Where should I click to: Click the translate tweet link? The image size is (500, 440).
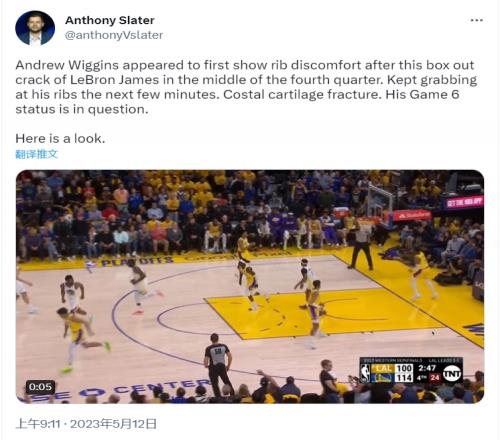(36, 154)
